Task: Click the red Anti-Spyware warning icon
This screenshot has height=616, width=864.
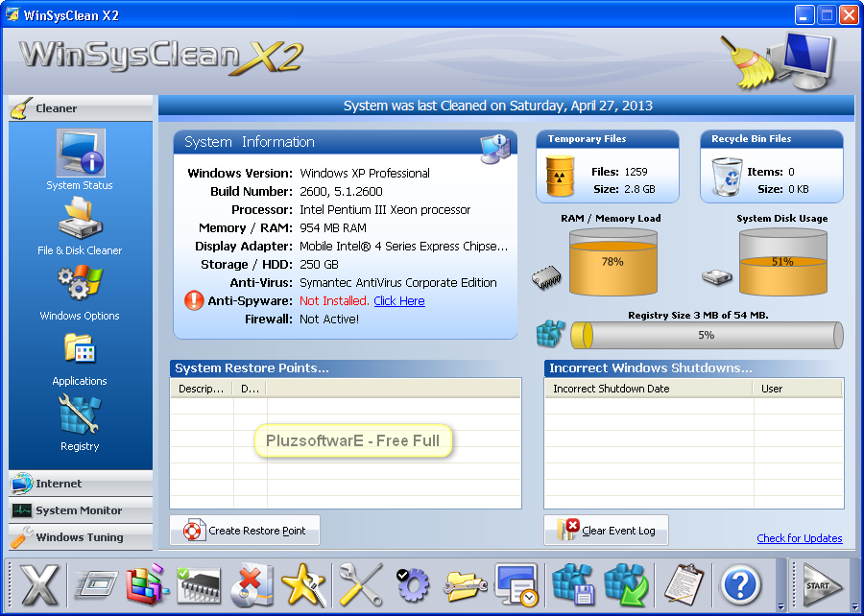Action: (x=194, y=300)
